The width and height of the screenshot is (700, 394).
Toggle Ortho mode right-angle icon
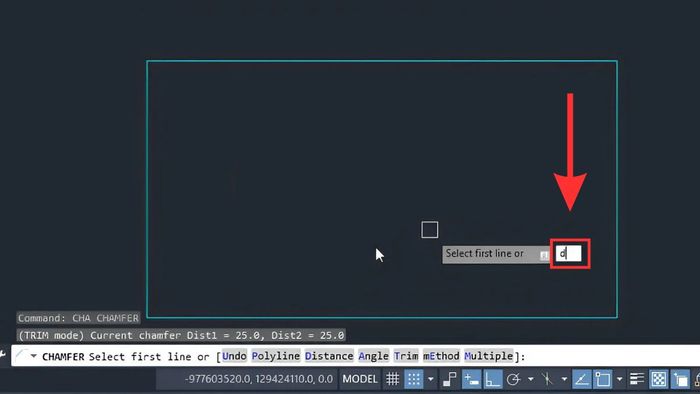pos(493,379)
